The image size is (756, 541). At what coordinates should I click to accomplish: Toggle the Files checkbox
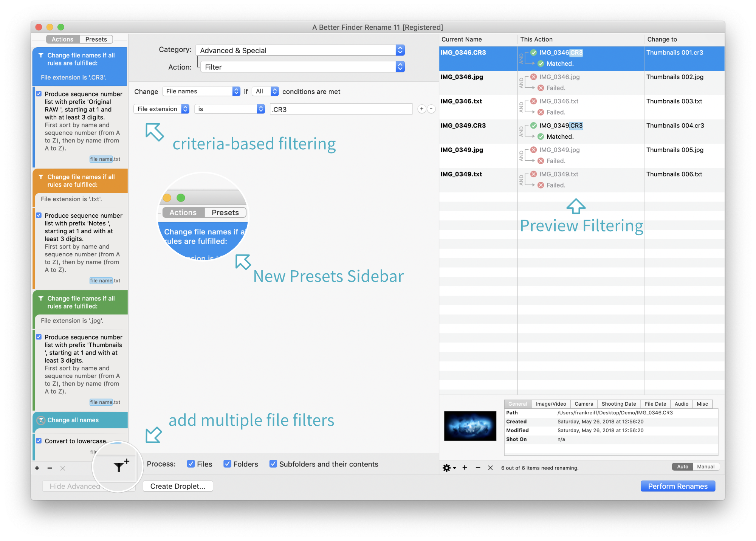pyautogui.click(x=191, y=464)
